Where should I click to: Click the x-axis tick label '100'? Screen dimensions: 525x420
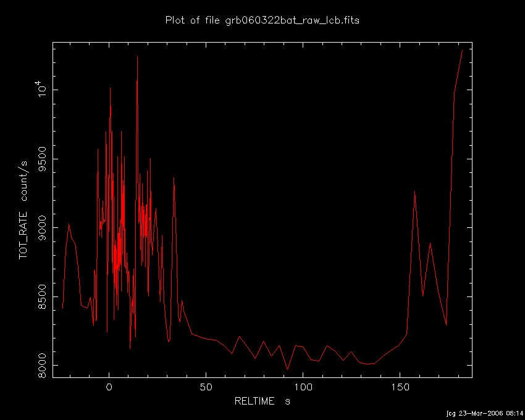(x=303, y=387)
